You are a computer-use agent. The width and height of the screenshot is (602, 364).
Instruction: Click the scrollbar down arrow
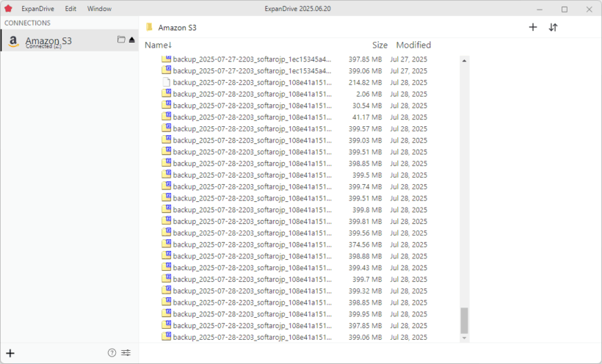pyautogui.click(x=464, y=338)
